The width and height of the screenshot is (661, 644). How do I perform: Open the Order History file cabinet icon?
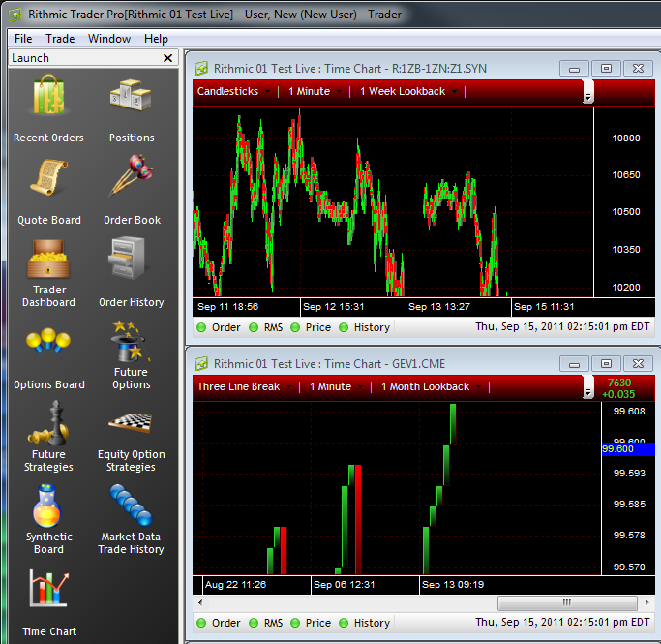pyautogui.click(x=127, y=258)
